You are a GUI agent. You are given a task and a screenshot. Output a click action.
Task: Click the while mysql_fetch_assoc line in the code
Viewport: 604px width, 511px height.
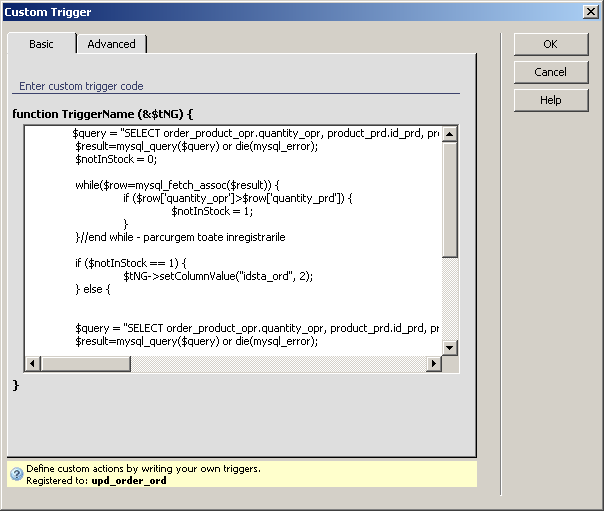(x=177, y=185)
